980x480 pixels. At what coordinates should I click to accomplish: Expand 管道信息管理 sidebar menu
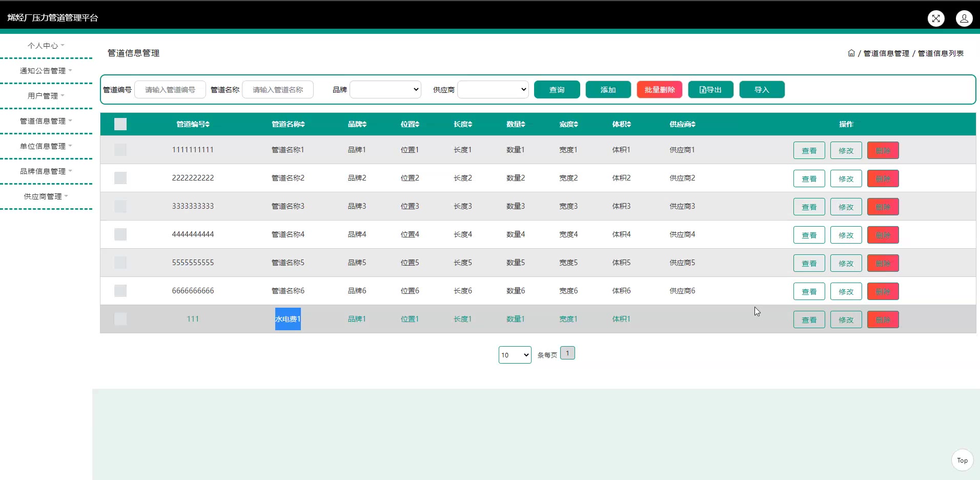pos(46,121)
